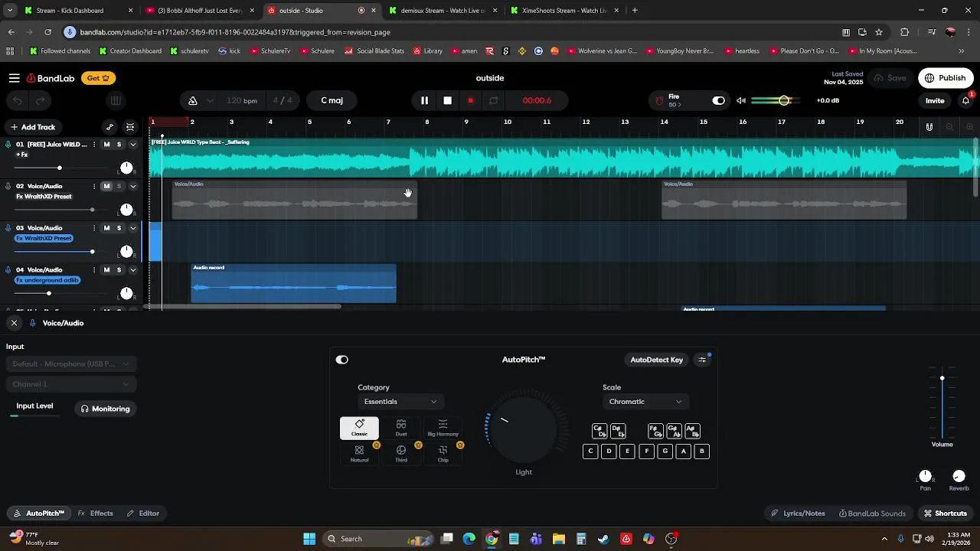This screenshot has height=551, width=980.
Task: Click the Invite button
Action: tap(935, 100)
